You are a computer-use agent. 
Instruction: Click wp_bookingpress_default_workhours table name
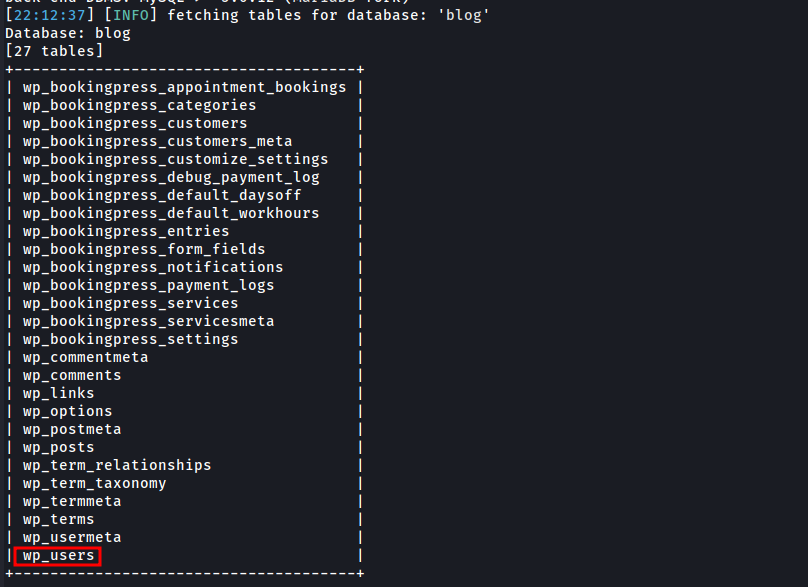pos(171,213)
